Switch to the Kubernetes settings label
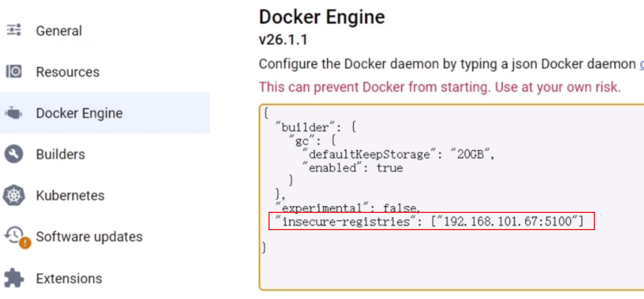 [x=70, y=195]
